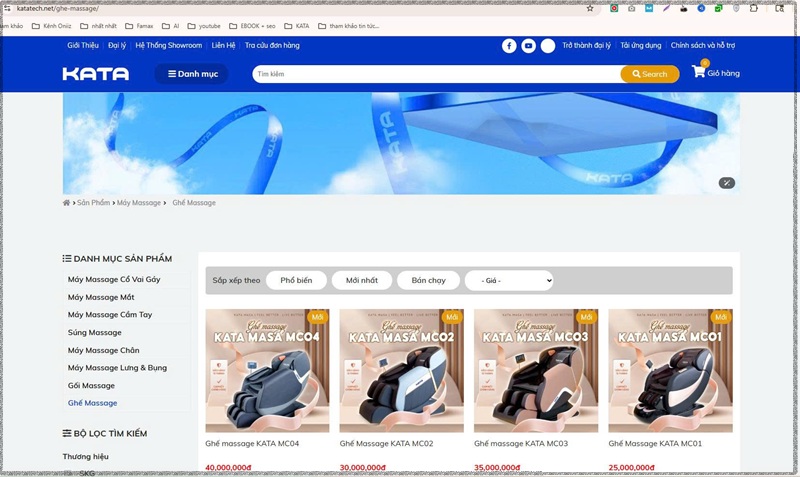Open Ghế Massage KATA MC02 title link
800x477 pixels.
386,444
